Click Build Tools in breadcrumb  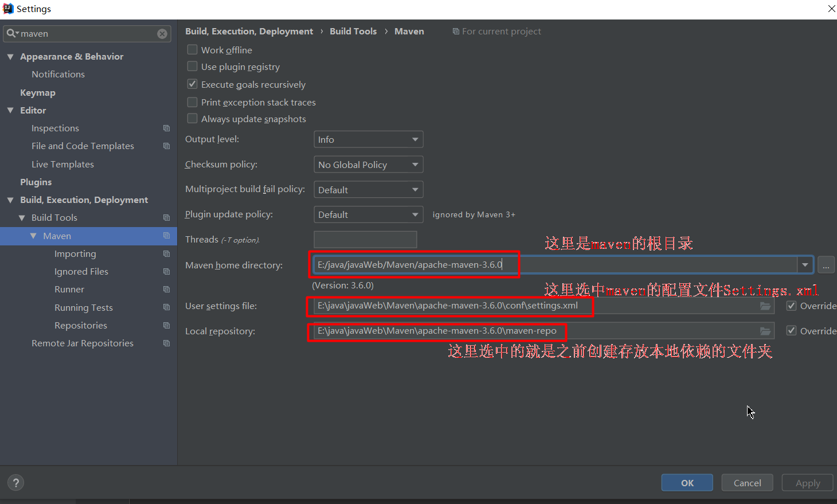(x=353, y=32)
